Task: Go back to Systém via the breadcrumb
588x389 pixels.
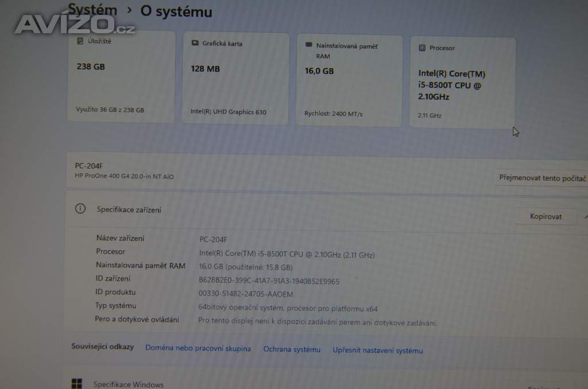Action: pos(92,10)
